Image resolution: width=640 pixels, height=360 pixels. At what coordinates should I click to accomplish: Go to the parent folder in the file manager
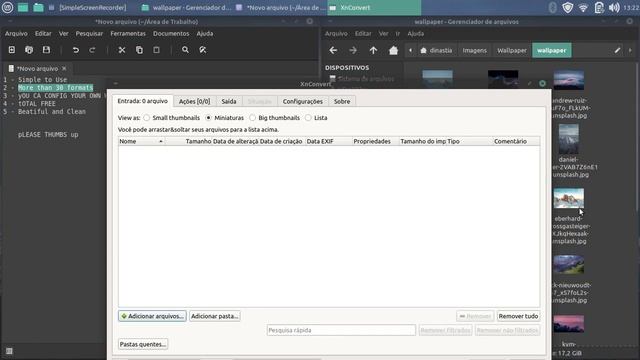[x=373, y=50]
